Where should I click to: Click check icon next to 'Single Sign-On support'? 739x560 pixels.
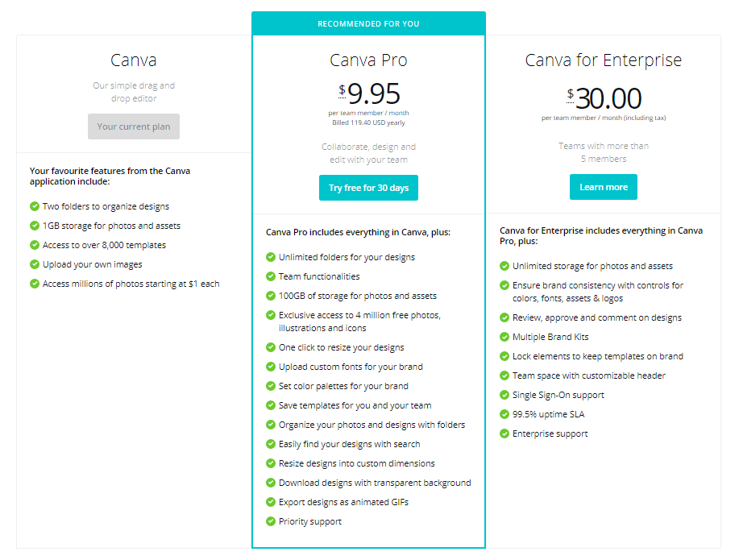click(504, 395)
